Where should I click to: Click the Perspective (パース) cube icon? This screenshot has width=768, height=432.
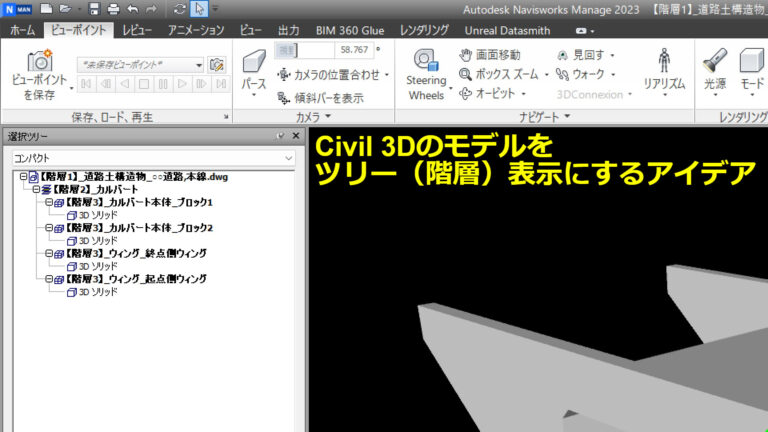(254, 62)
